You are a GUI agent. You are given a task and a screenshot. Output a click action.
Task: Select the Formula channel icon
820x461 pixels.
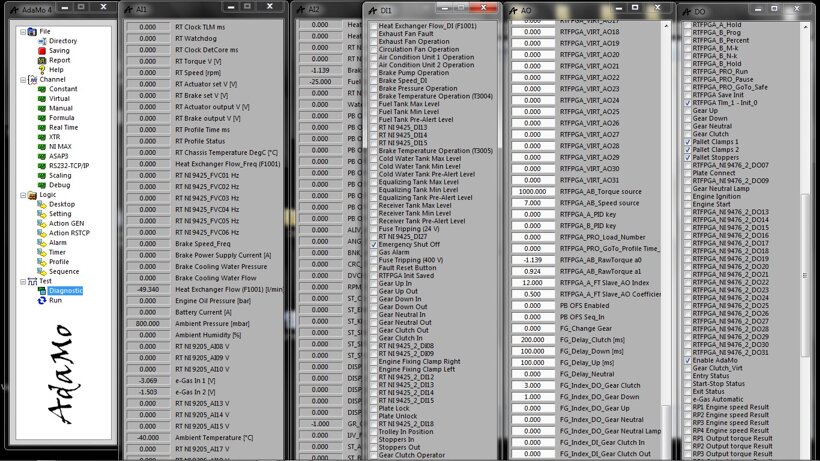[41, 118]
